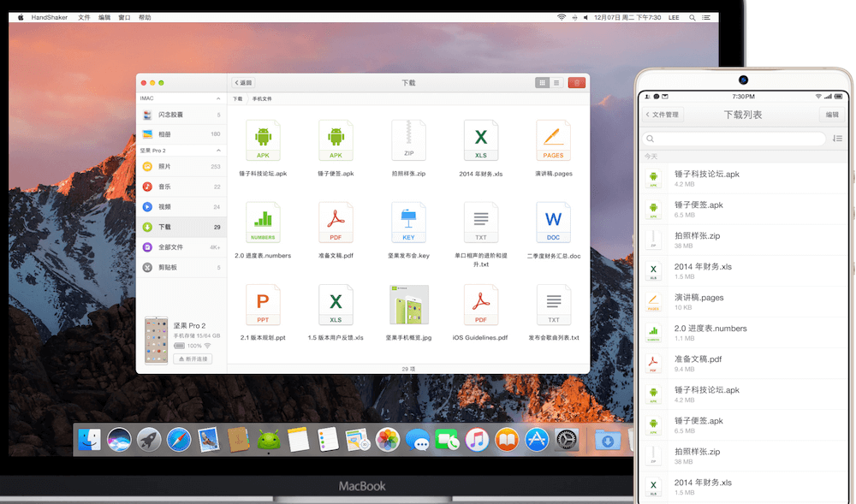Open Messages from the Dock

tap(418, 440)
